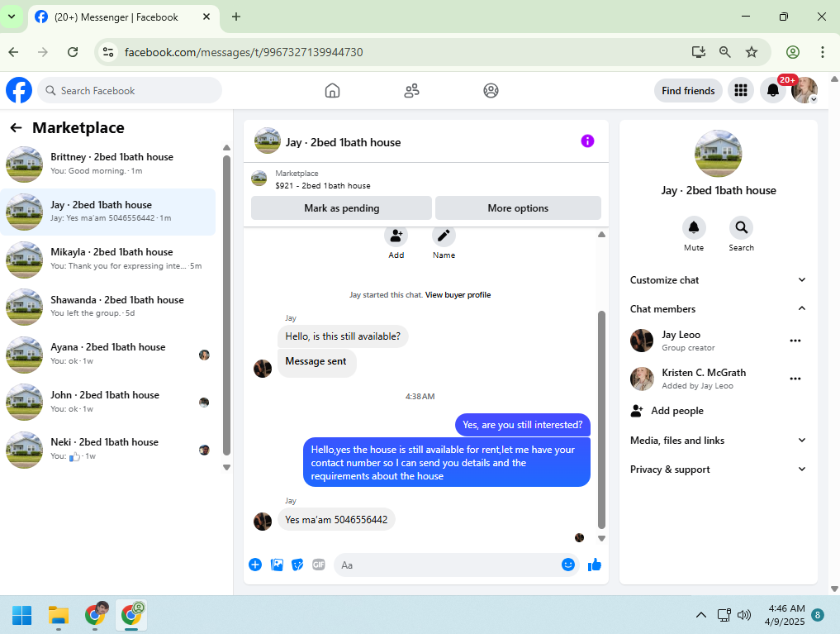Show hidden system tray icons chevron
This screenshot has width=840, height=634.
(700, 615)
